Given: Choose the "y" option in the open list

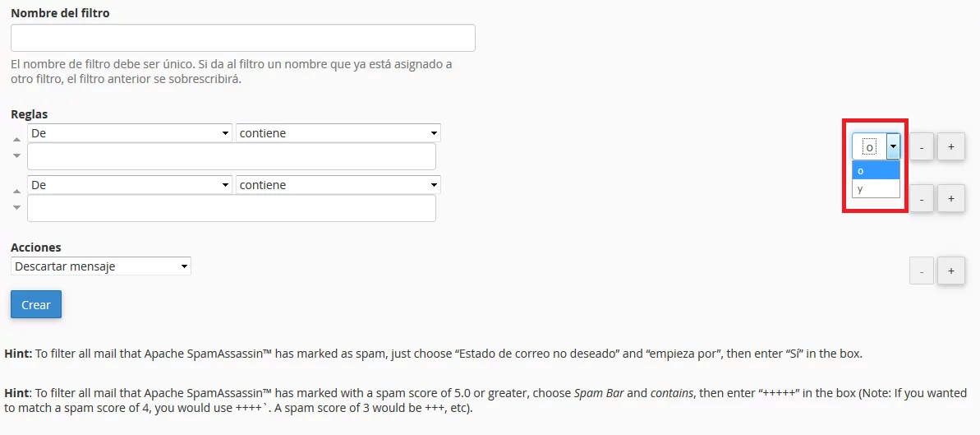Looking at the screenshot, I should (876, 189).
